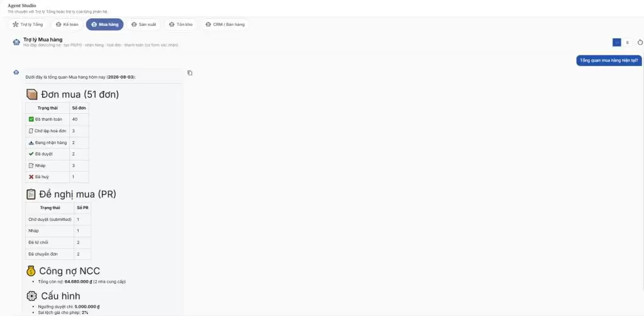Open the Sản xuất assistant tab
The height and width of the screenshot is (316, 644).
[x=144, y=25]
